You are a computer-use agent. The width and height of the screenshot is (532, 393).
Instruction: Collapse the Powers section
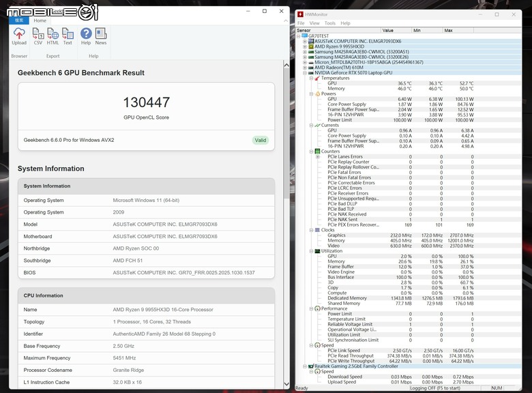[311, 93]
